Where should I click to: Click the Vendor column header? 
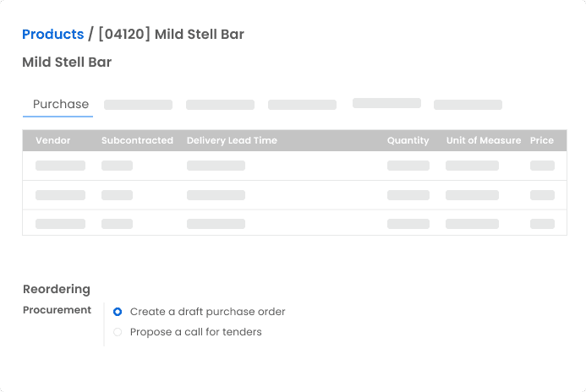point(52,140)
